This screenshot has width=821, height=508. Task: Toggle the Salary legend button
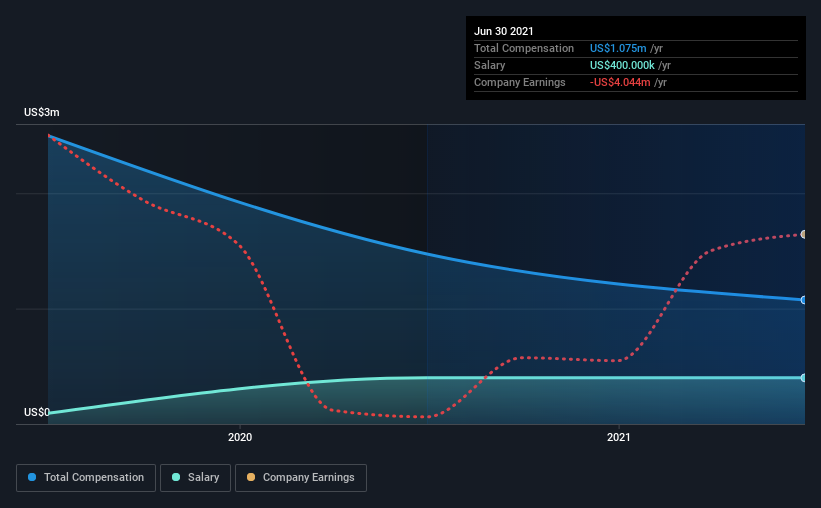click(x=195, y=478)
